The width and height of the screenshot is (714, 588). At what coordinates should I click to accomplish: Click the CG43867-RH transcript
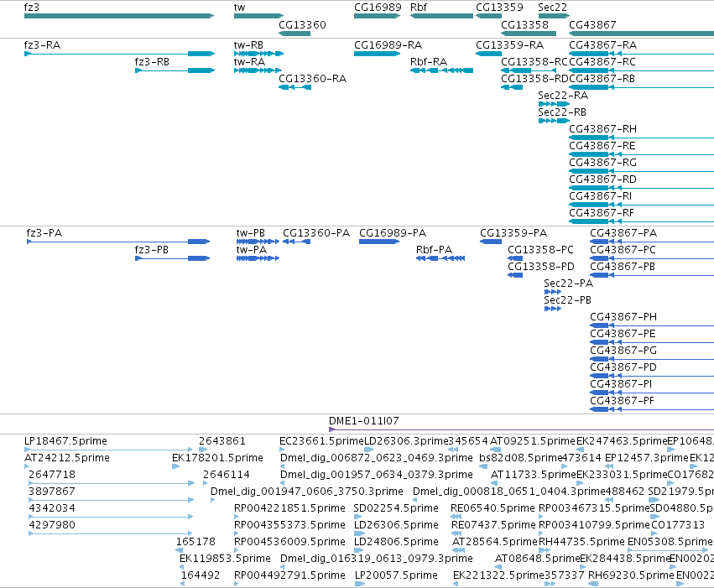(x=641, y=138)
